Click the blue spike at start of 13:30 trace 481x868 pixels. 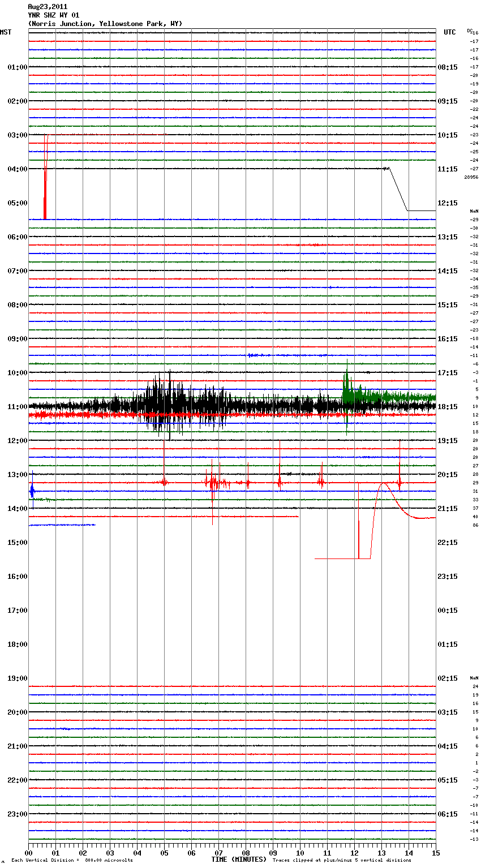click(32, 491)
